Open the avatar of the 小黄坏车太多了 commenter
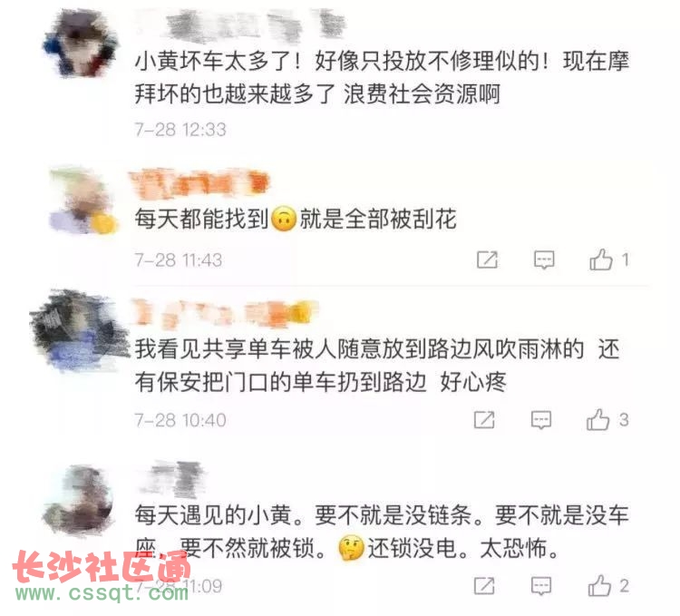 [x=81, y=44]
